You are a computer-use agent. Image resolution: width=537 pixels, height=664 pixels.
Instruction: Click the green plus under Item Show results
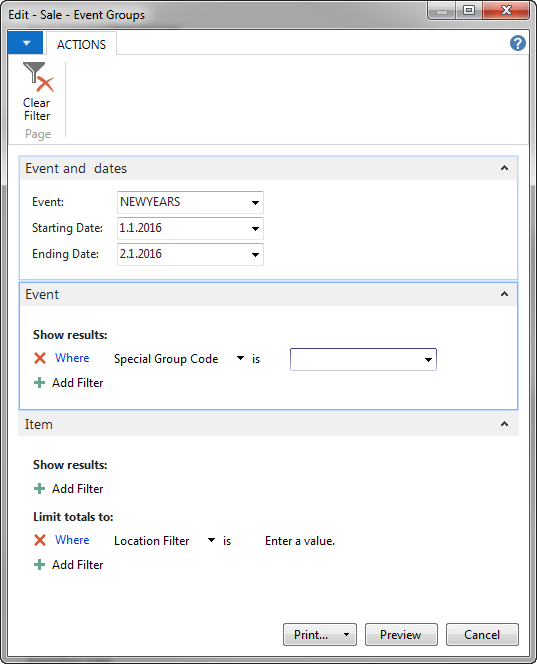click(x=39, y=489)
